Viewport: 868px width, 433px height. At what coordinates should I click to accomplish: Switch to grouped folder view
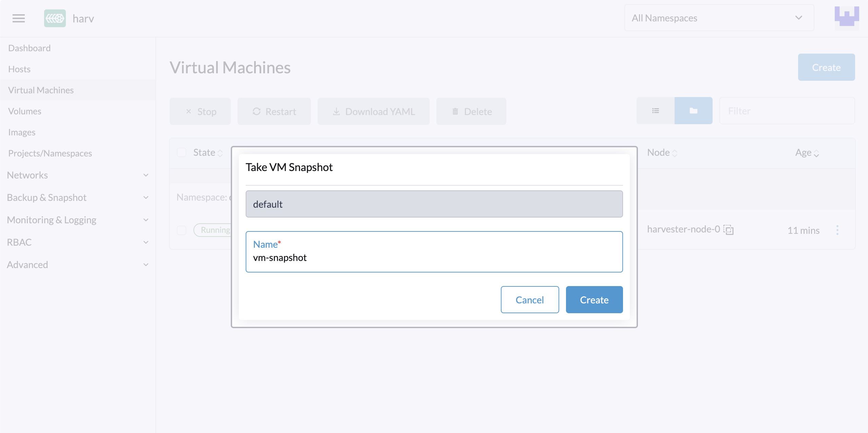pos(693,111)
